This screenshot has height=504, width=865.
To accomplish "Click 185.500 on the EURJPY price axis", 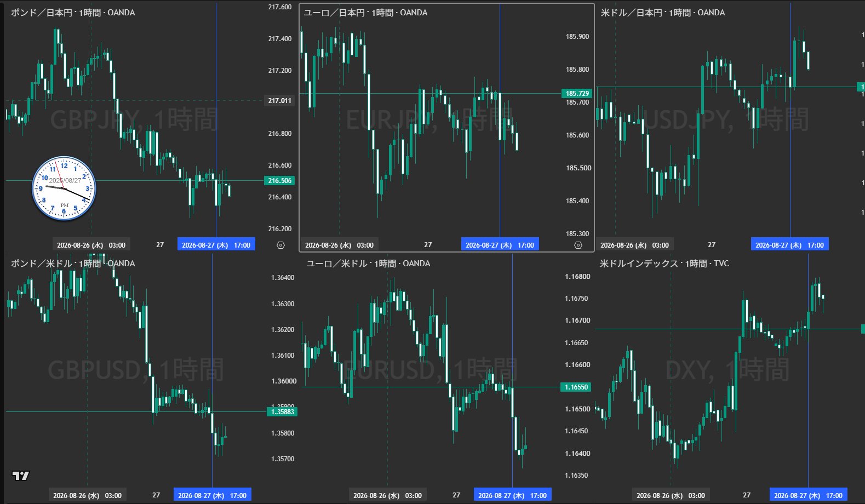I will [x=577, y=168].
